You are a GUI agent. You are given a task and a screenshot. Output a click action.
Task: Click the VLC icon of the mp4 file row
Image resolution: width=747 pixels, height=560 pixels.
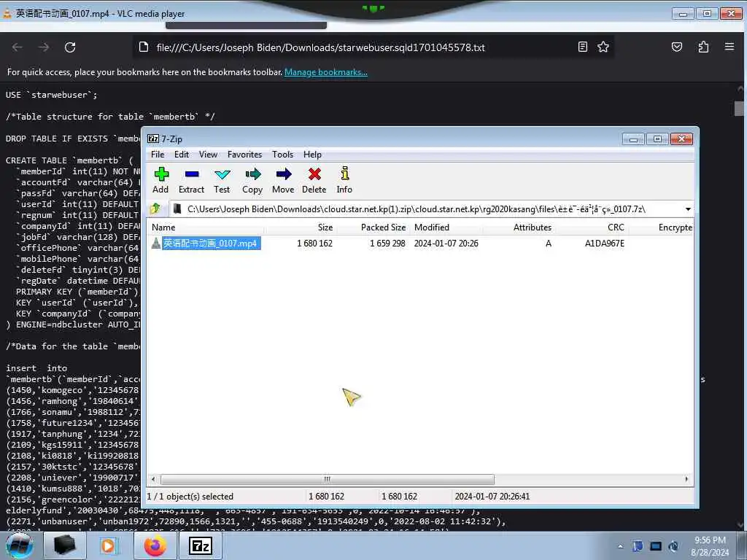pyautogui.click(x=156, y=244)
